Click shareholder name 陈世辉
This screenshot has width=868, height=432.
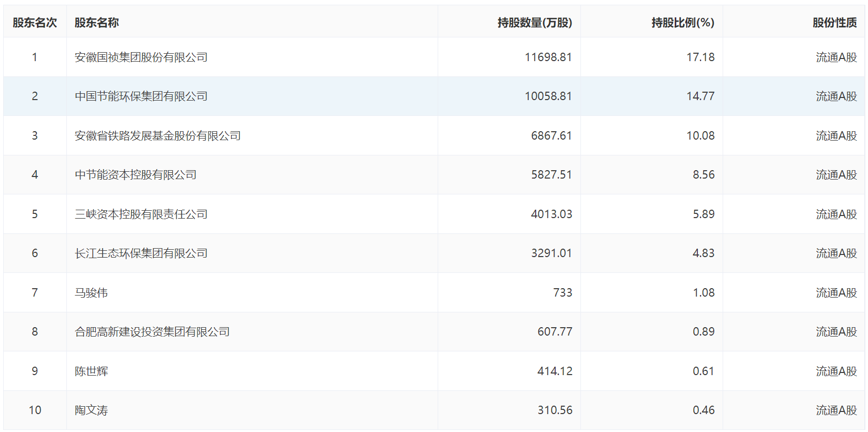click(x=91, y=371)
